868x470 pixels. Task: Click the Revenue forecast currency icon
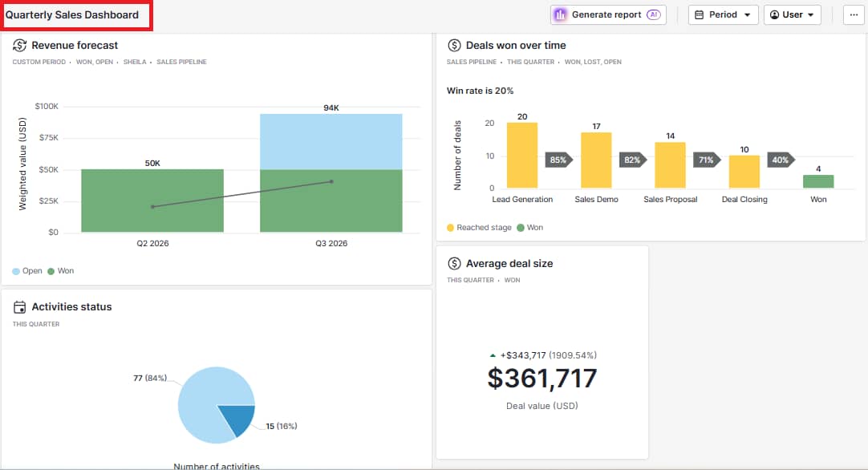click(x=19, y=46)
